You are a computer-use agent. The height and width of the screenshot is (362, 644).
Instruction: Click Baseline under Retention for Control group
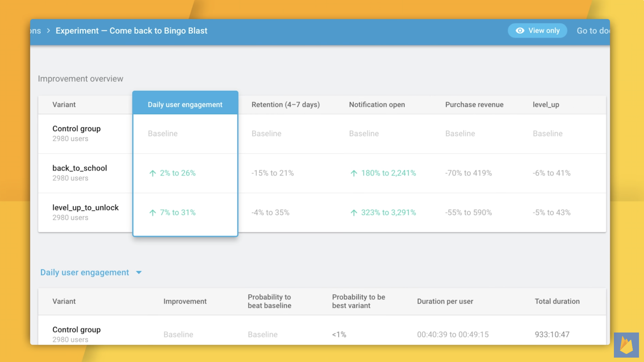267,134
